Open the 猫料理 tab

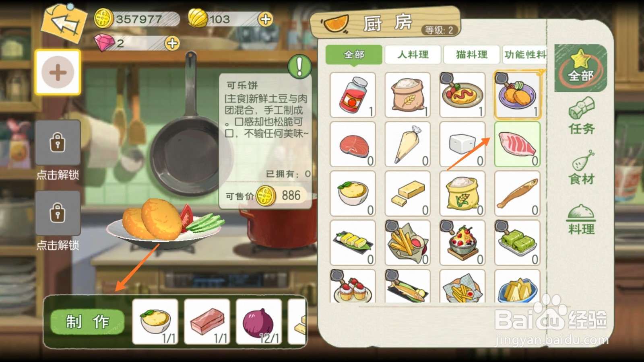coord(472,54)
